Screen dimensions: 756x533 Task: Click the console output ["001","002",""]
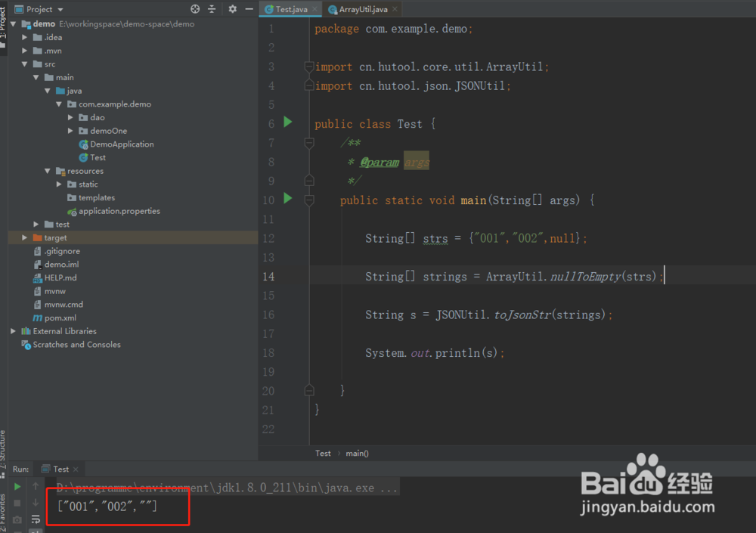click(107, 506)
